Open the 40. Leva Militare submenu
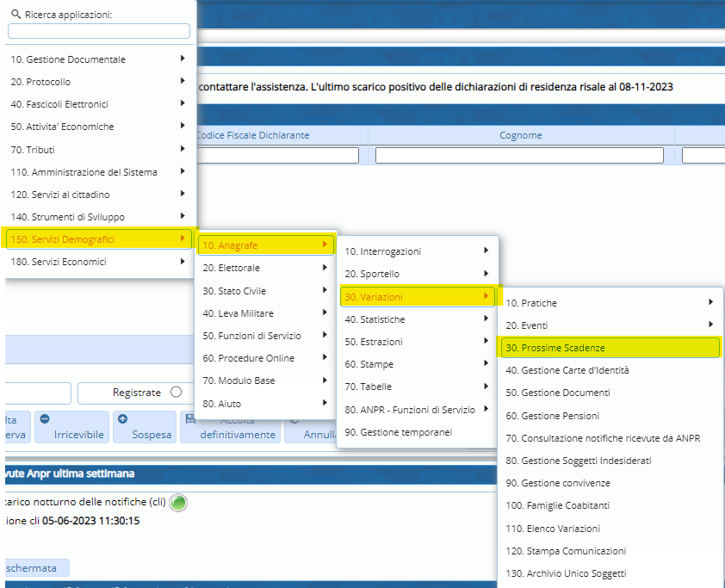The image size is (725, 588). pyautogui.click(x=265, y=313)
